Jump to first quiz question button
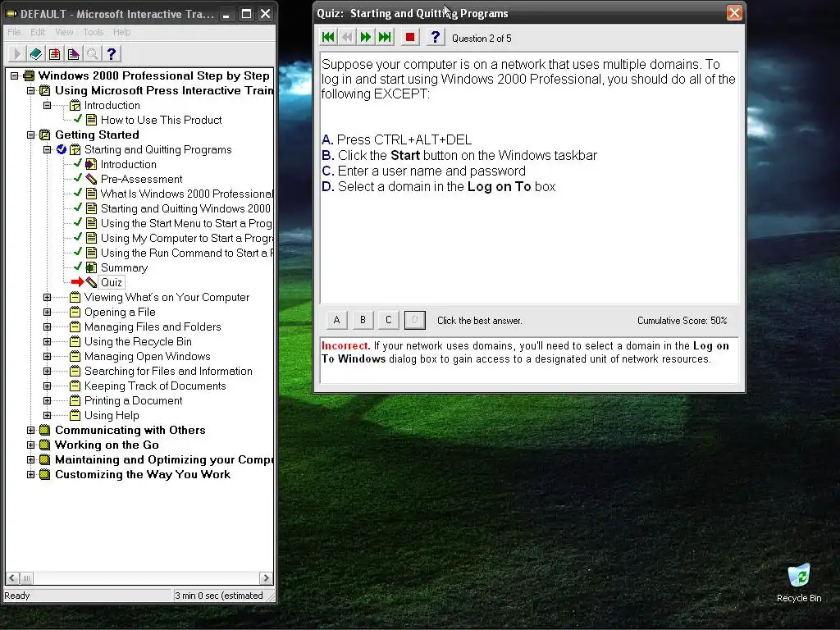Image resolution: width=840 pixels, height=630 pixels. (328, 37)
